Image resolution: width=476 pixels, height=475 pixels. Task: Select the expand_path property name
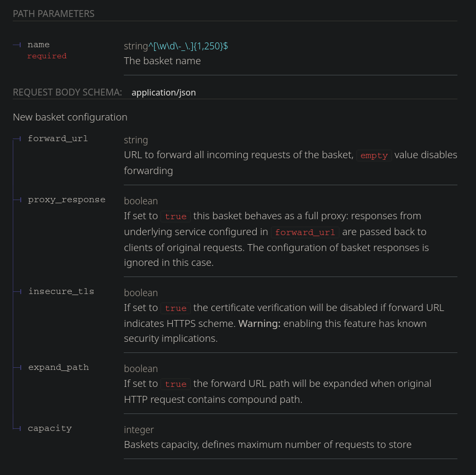(x=58, y=367)
